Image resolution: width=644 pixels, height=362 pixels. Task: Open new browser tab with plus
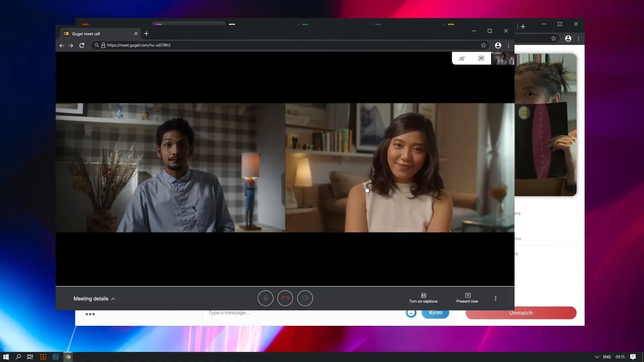click(x=146, y=34)
